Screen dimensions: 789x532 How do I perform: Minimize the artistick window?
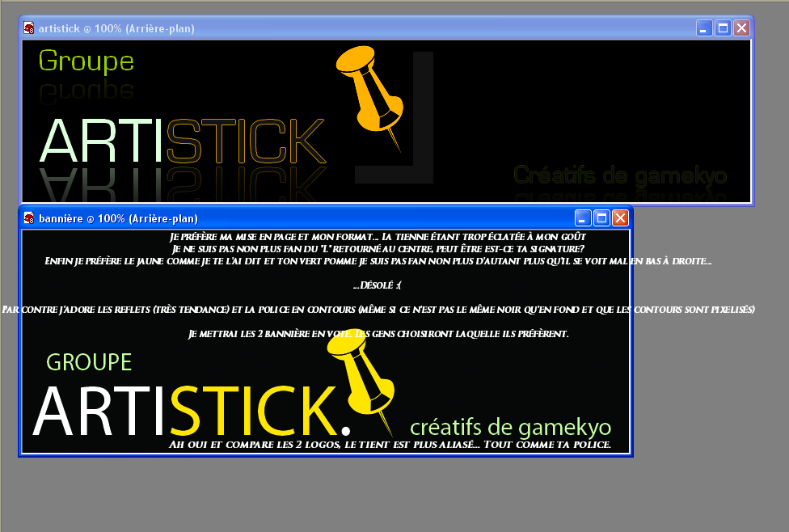tap(704, 28)
